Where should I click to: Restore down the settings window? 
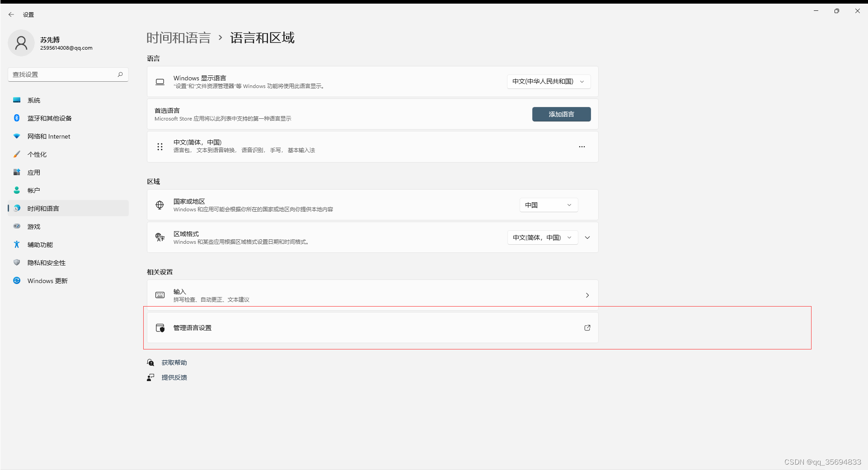point(837,11)
